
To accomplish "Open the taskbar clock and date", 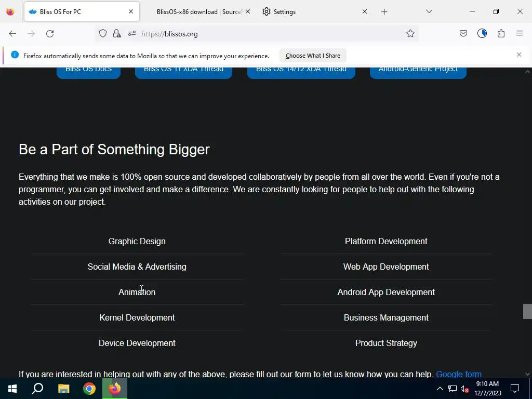I will click(487, 389).
